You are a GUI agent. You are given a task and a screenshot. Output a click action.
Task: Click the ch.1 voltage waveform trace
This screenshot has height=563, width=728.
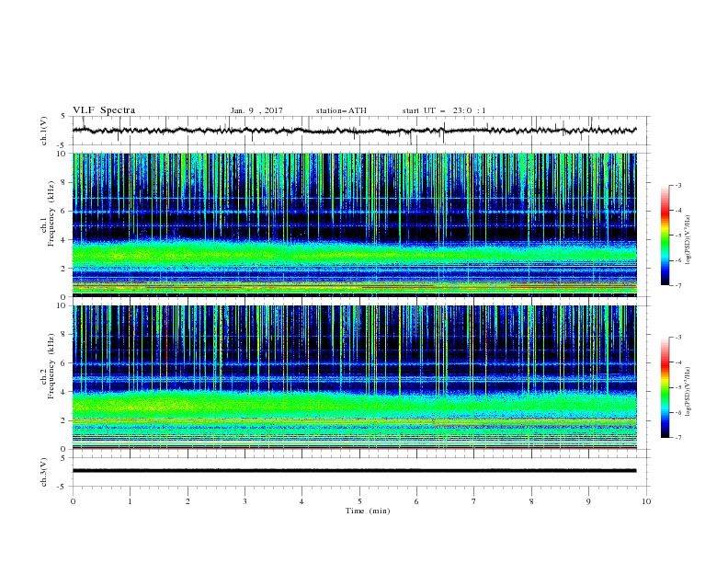(354, 131)
